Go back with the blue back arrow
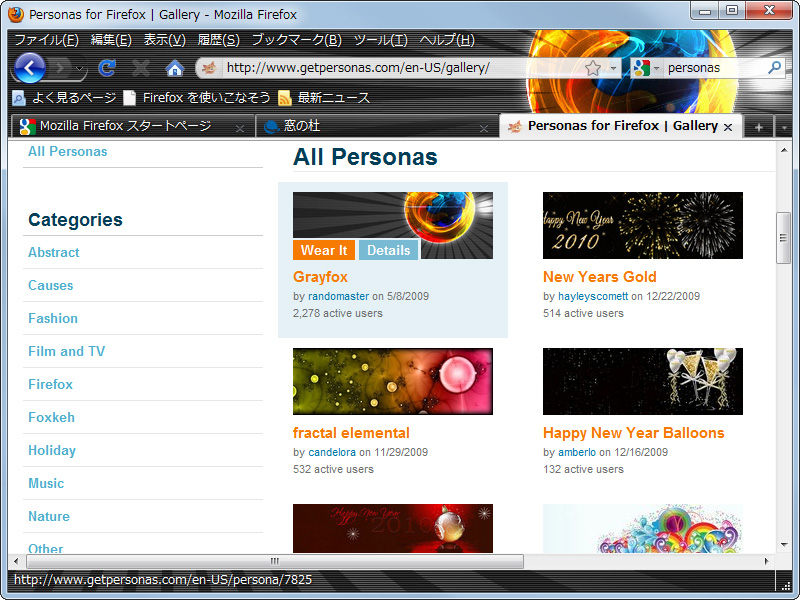The height and width of the screenshot is (600, 800). click(x=30, y=68)
